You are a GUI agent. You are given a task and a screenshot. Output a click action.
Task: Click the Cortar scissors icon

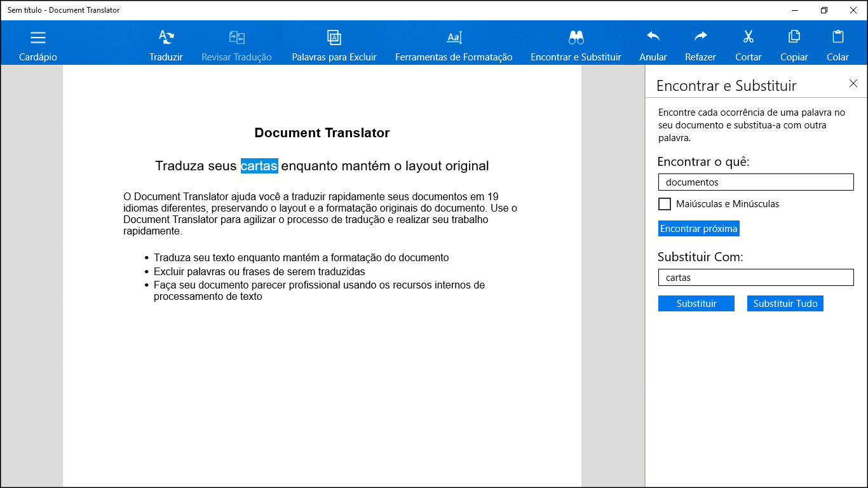[x=748, y=37]
